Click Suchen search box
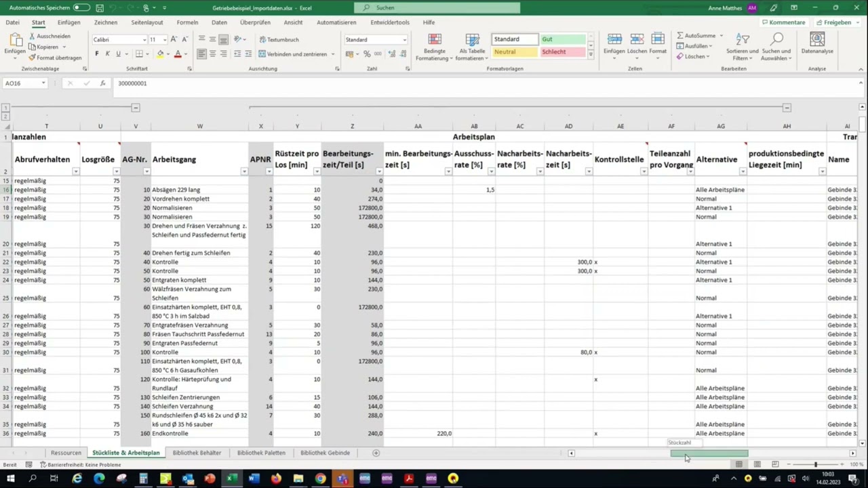 (437, 7)
